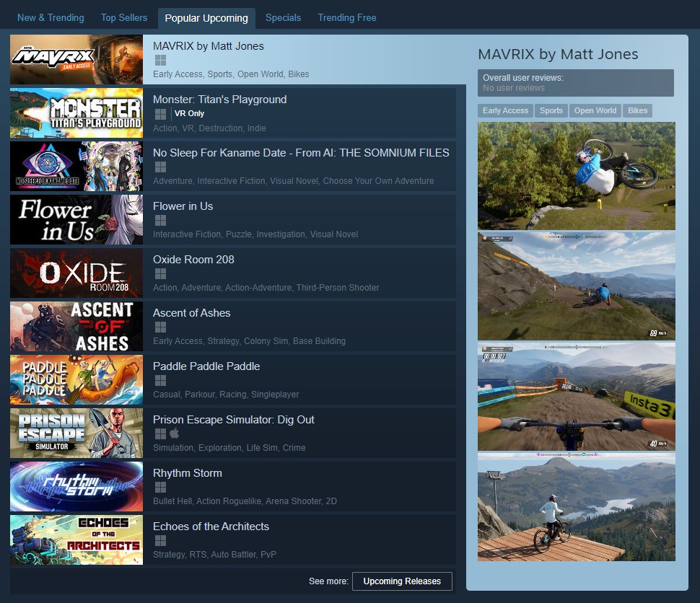
Task: Open the Open World tag for MAVRIX
Action: (595, 110)
